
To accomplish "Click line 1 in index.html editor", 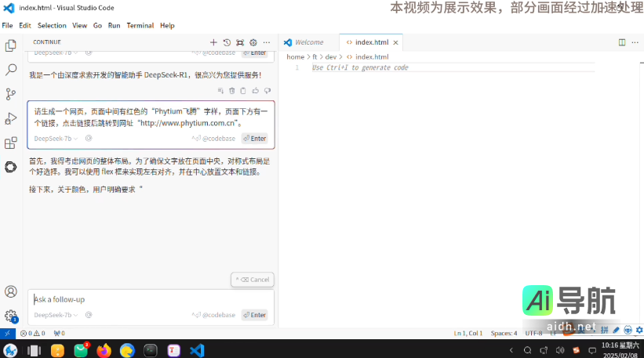I will tap(452, 67).
